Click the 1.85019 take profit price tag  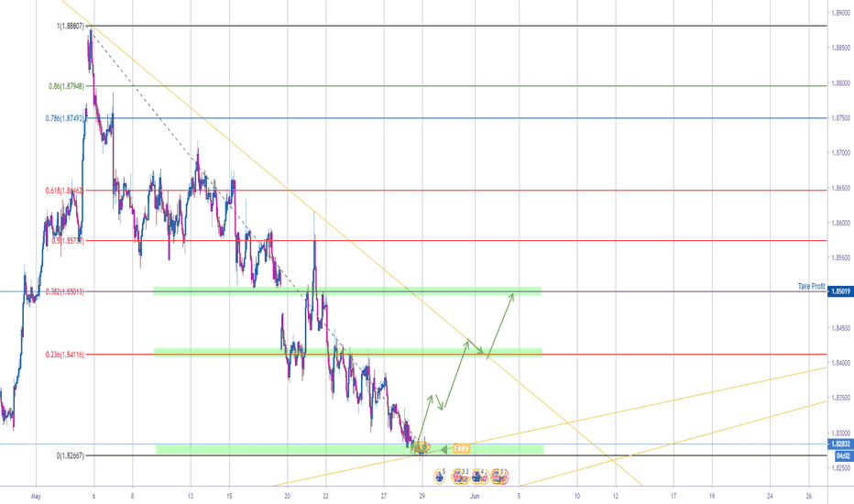click(x=840, y=292)
